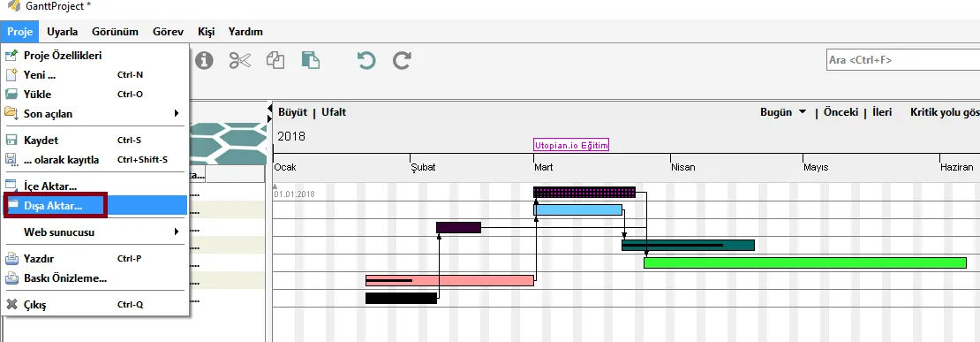Click the paste clipboard icon

(311, 60)
